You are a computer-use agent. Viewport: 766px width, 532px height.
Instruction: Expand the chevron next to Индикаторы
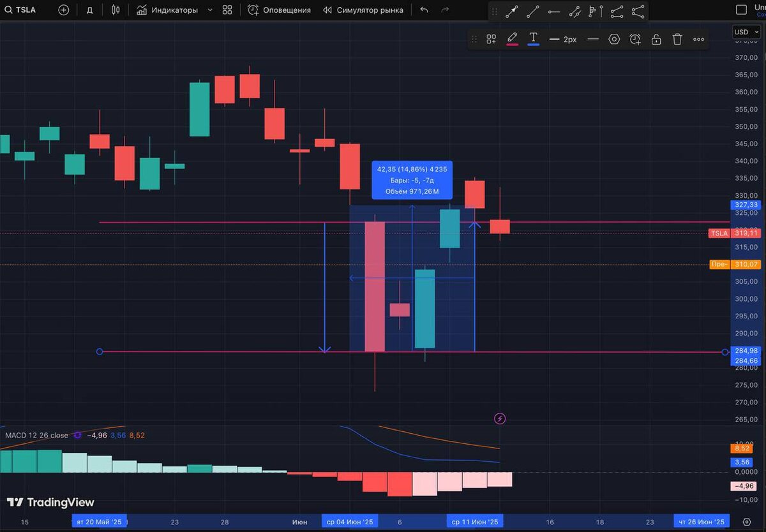coord(210,10)
